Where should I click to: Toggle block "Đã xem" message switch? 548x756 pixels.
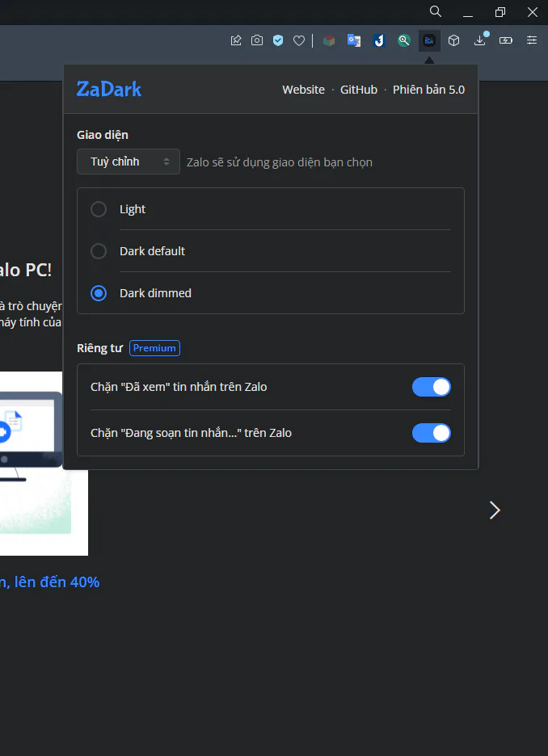click(432, 387)
